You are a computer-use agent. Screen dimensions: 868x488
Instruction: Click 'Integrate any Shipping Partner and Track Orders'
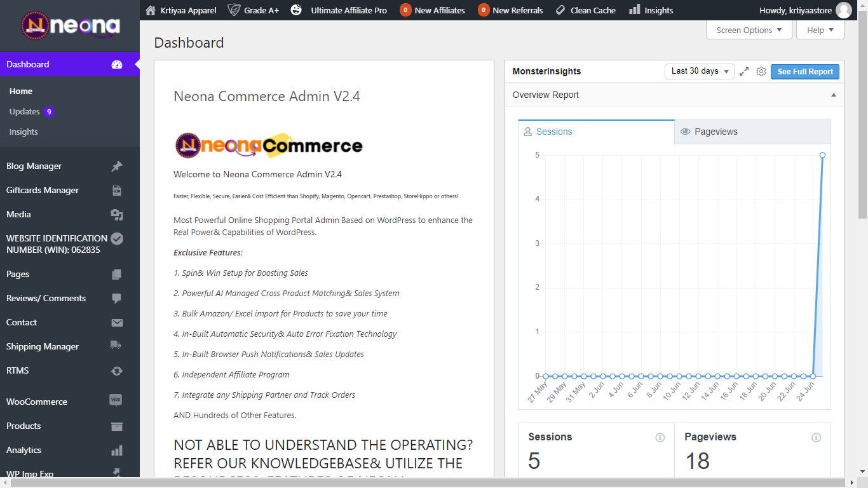(264, 395)
